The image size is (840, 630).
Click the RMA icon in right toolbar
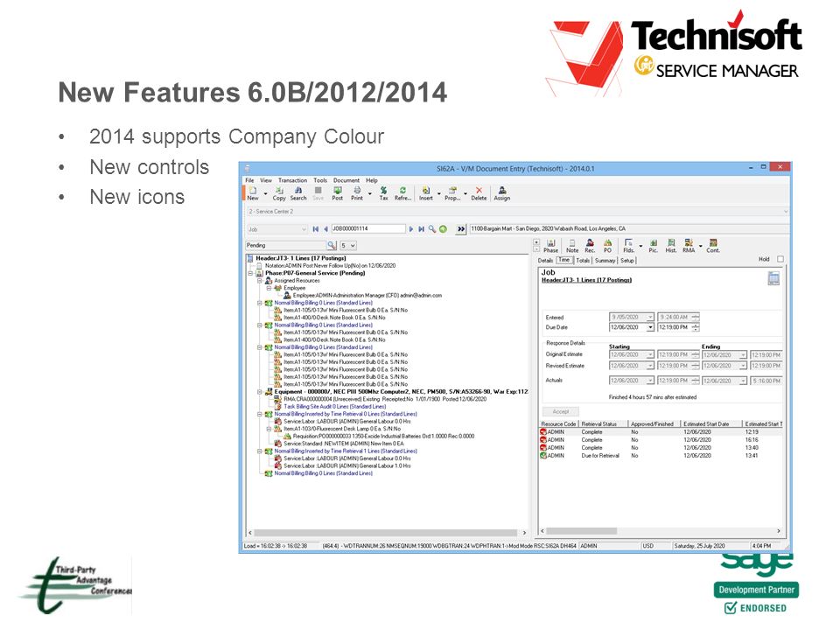click(689, 246)
